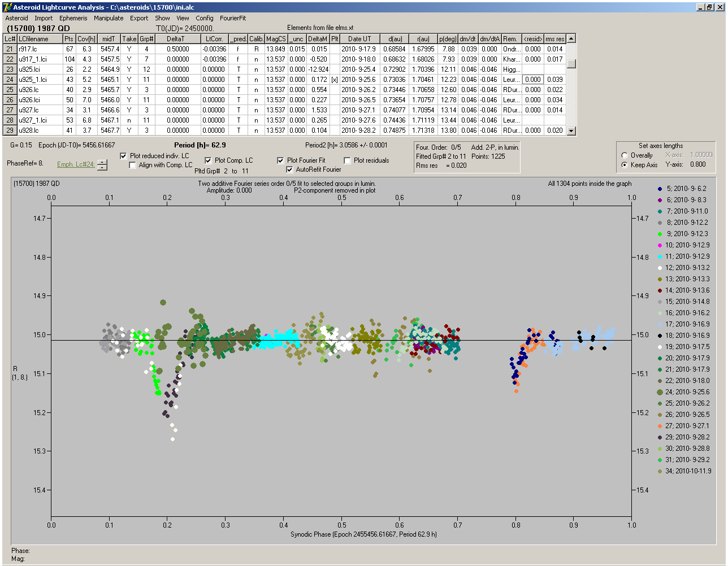728x566 pixels.
Task: Click filename cell u917_1.lci
Action: point(40,59)
